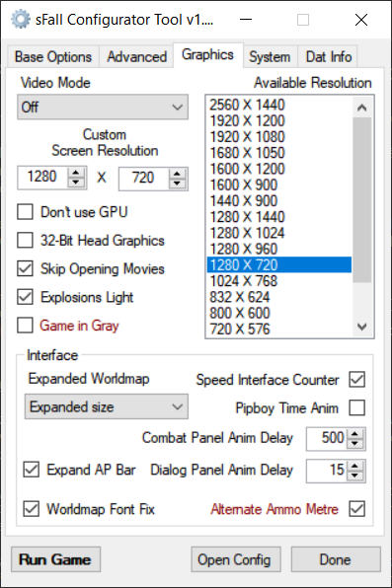392x588 pixels.
Task: Switch to the Advanced tab
Action: click(136, 56)
